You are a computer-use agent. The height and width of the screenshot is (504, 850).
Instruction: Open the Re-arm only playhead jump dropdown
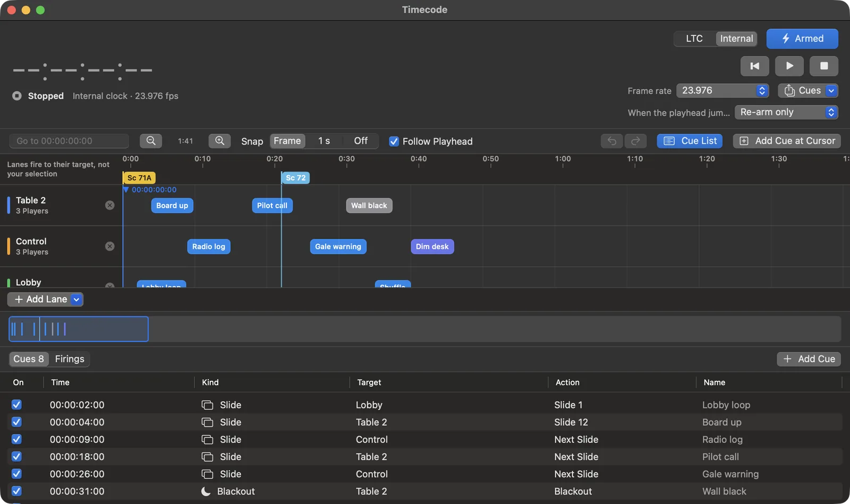click(x=786, y=112)
